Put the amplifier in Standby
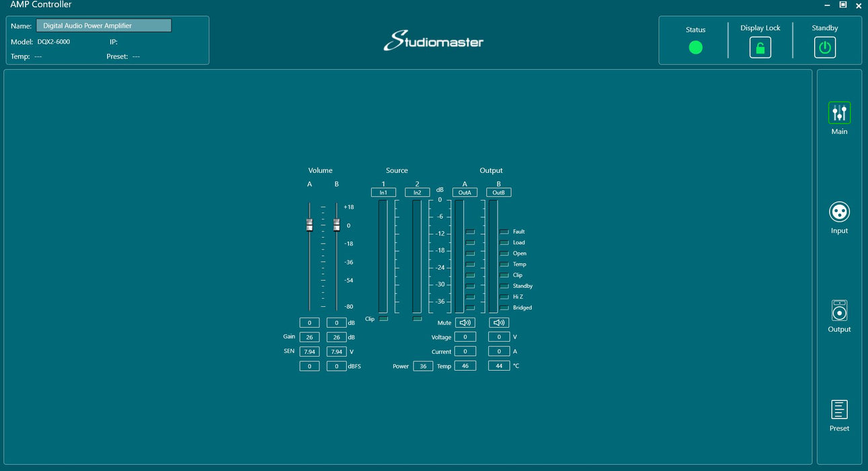The width and height of the screenshot is (868, 471). pos(824,48)
